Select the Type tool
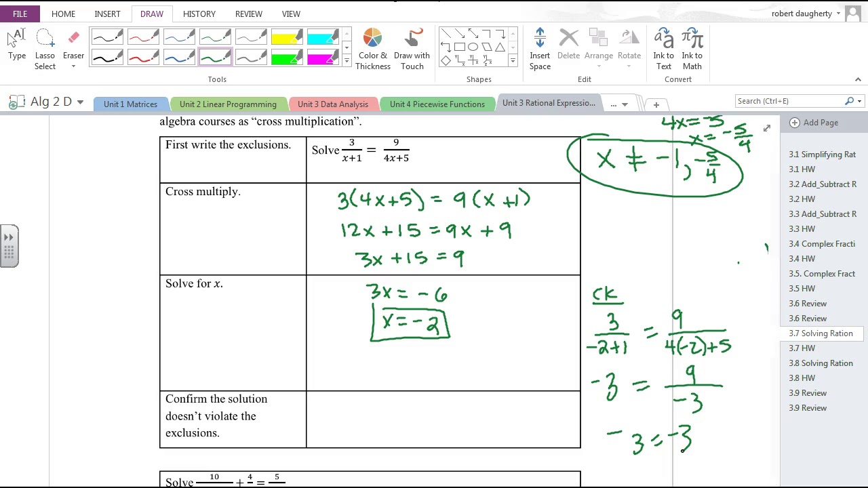The image size is (868, 488). pos(17,46)
